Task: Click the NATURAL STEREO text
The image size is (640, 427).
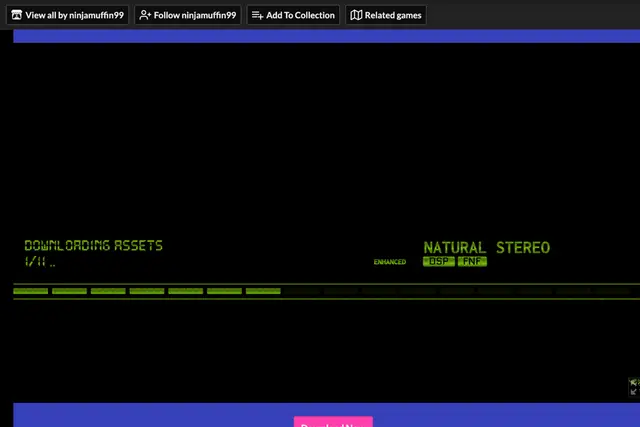Action: coord(487,247)
